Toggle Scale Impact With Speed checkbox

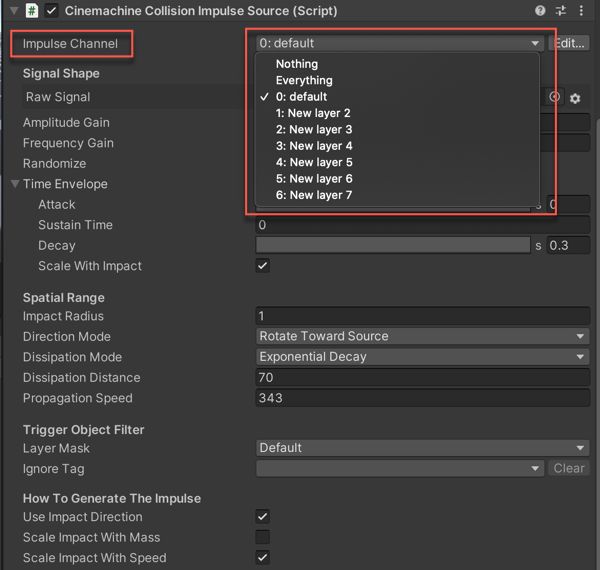tap(263, 557)
